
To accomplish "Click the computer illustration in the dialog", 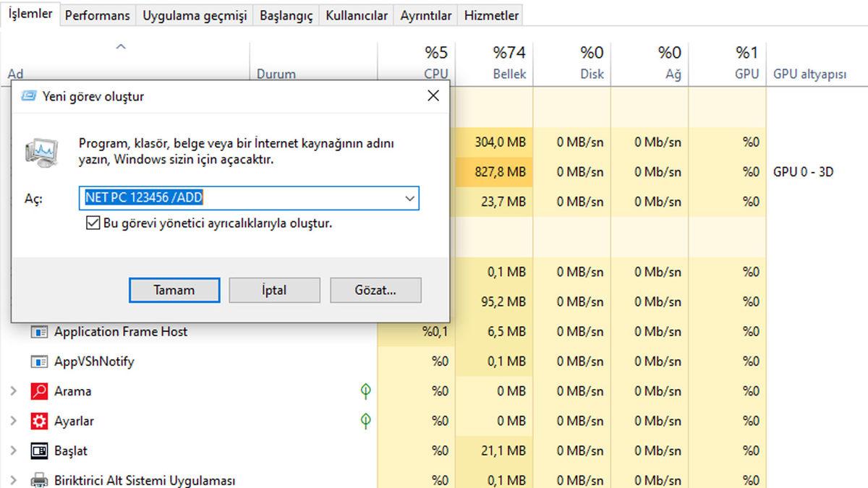I will pos(42,151).
